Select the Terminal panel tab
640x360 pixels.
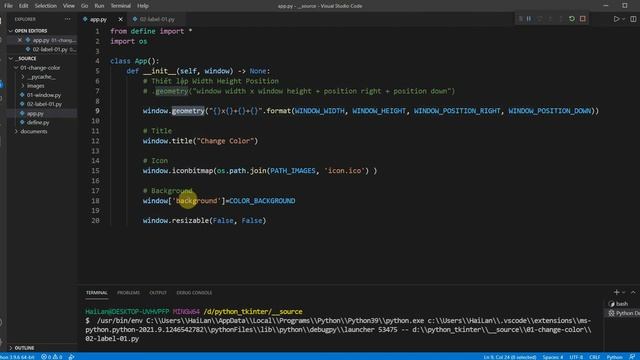(x=97, y=293)
